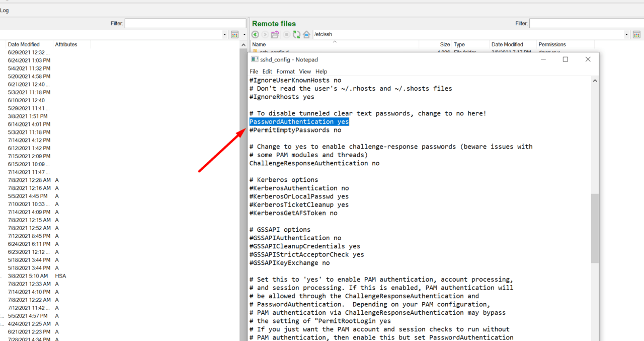Click the Back navigation arrow

(255, 34)
